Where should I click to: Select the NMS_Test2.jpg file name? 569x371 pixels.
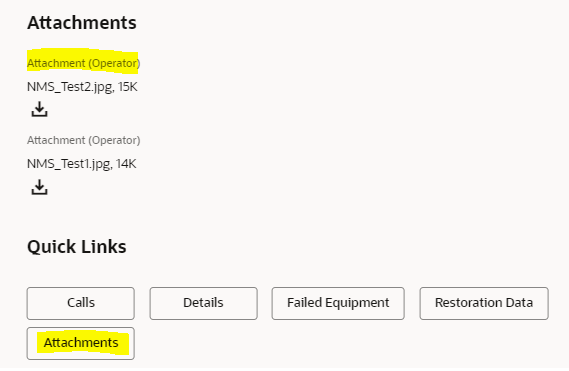click(70, 87)
